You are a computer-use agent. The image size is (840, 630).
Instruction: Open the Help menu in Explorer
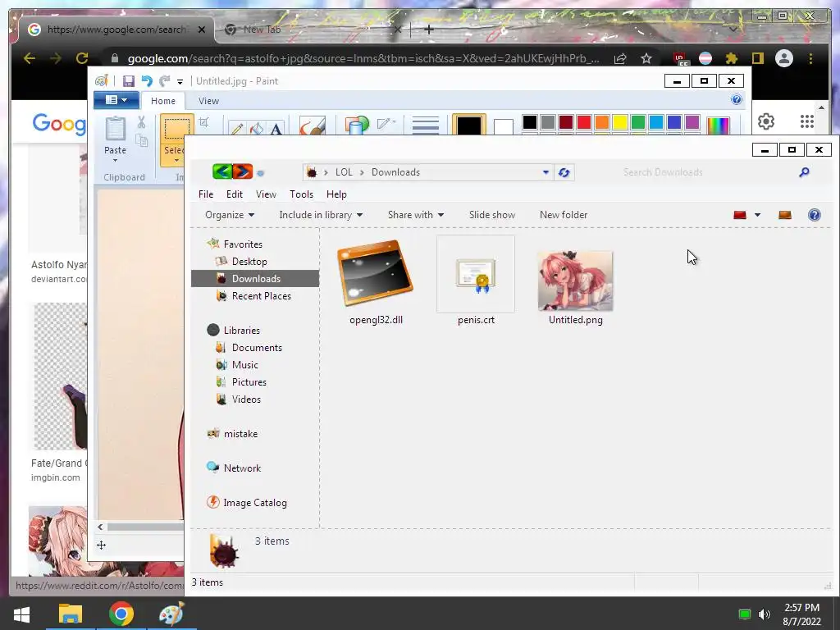(x=336, y=194)
